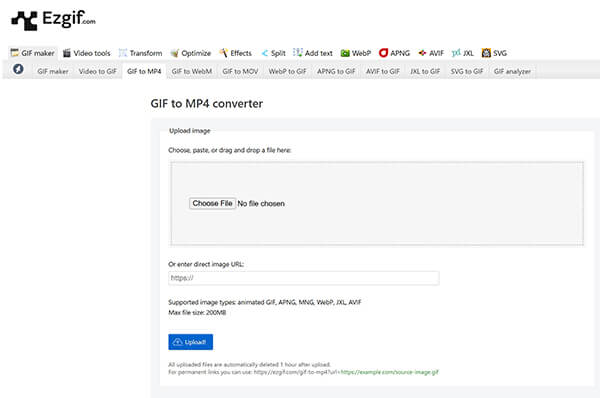Click the Choose File button
The height and width of the screenshot is (398, 600).
point(212,203)
